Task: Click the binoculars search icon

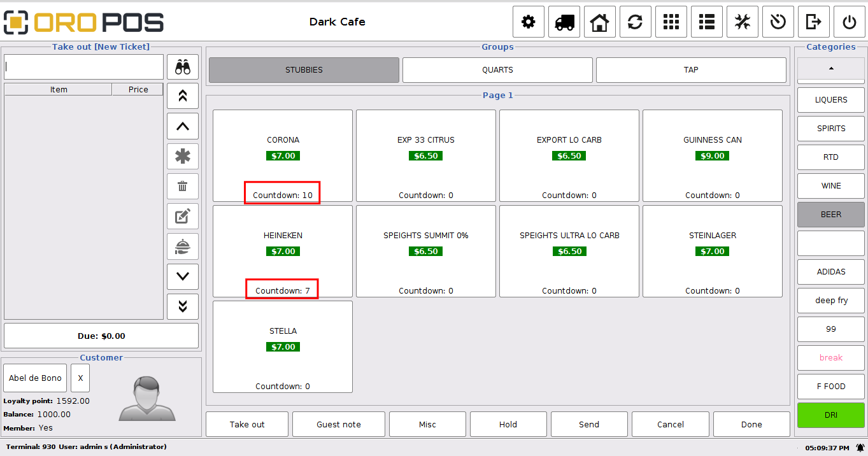Action: click(x=183, y=67)
